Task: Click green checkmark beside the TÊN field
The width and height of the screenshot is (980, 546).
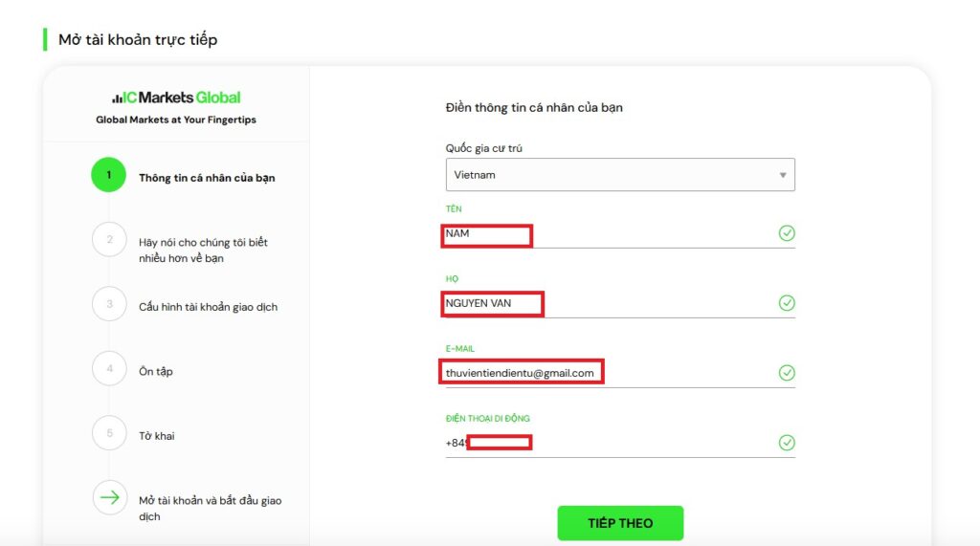Action: click(x=787, y=233)
